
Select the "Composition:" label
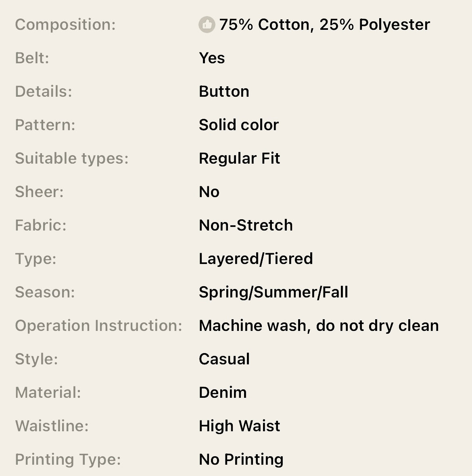coord(65,25)
